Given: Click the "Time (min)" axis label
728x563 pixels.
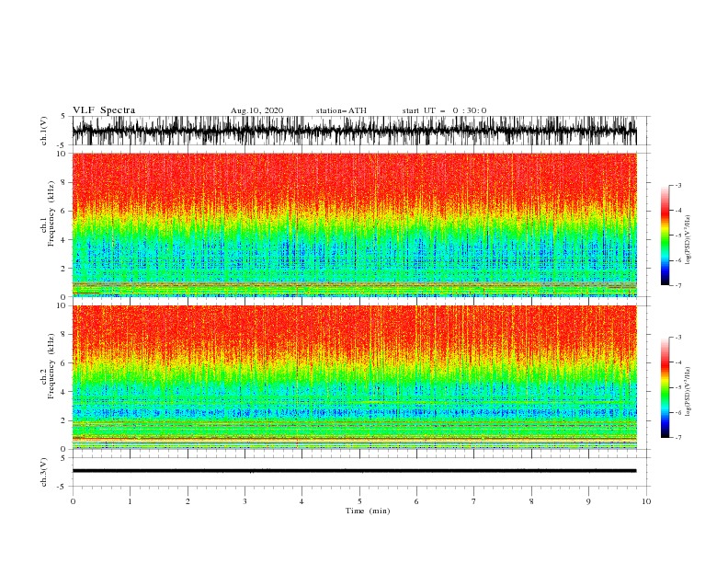Looking at the screenshot, I should point(368,511).
